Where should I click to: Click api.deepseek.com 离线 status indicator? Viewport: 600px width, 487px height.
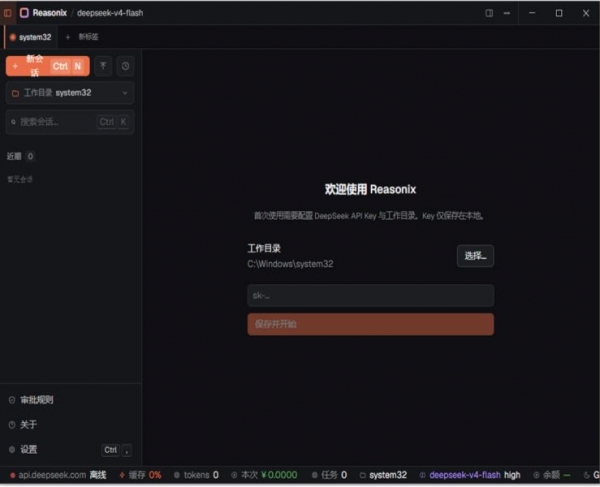tap(58, 475)
